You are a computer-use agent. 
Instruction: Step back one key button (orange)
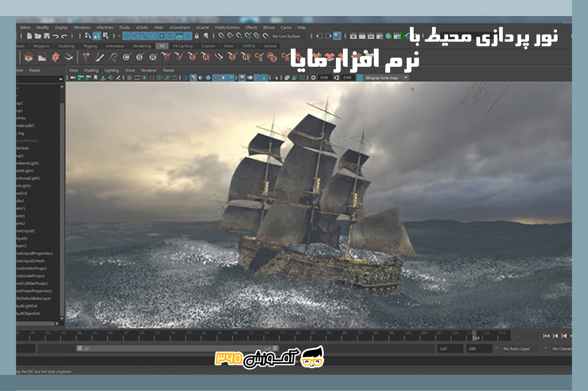[x=564, y=336]
